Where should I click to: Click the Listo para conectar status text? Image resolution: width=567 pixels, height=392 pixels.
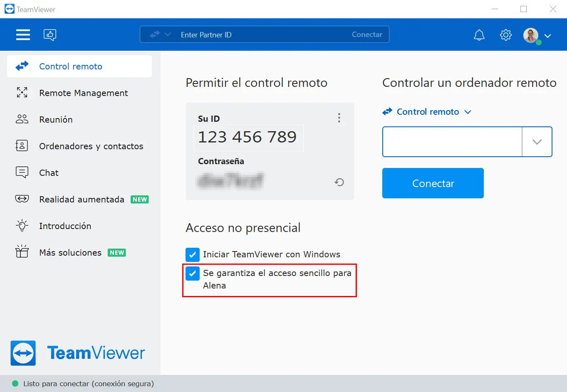pyautogui.click(x=89, y=384)
